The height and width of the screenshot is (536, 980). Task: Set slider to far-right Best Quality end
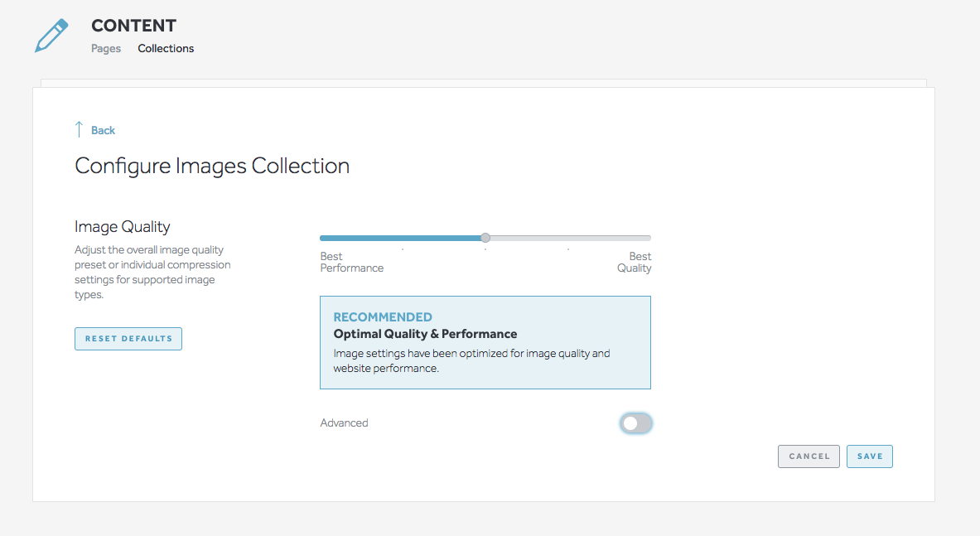649,238
